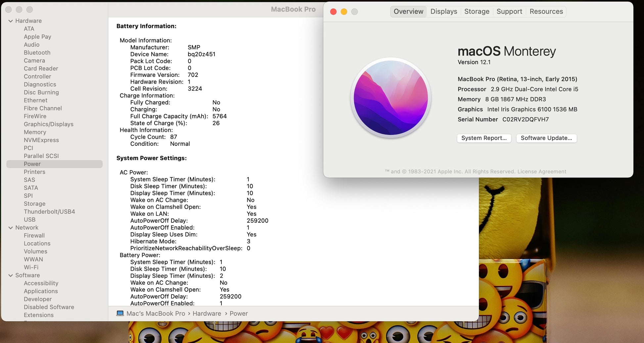
Task: Select Bluetooth in the sidebar
Action: click(37, 53)
